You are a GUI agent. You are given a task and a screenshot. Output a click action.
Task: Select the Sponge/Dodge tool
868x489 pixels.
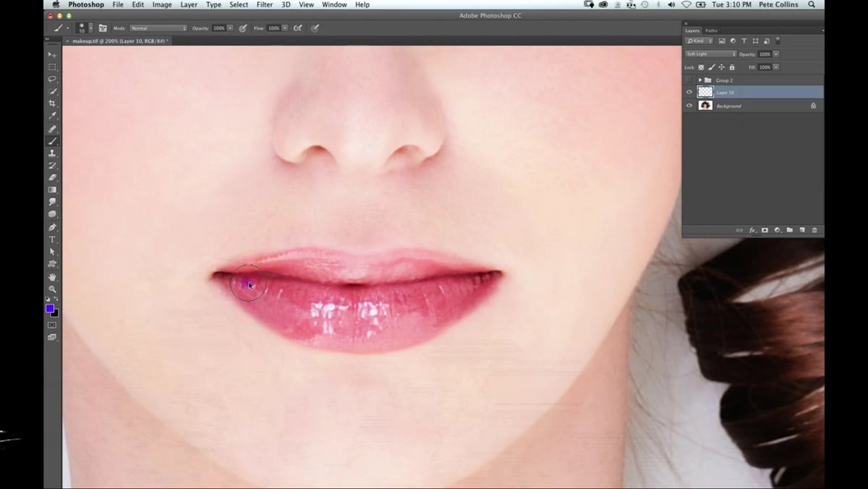click(52, 215)
